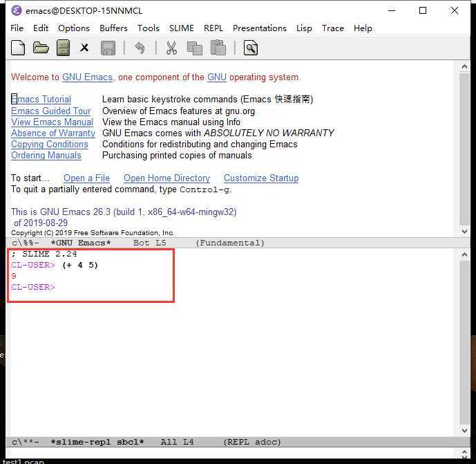Open the Presentations menu
476x464 pixels.
(260, 28)
